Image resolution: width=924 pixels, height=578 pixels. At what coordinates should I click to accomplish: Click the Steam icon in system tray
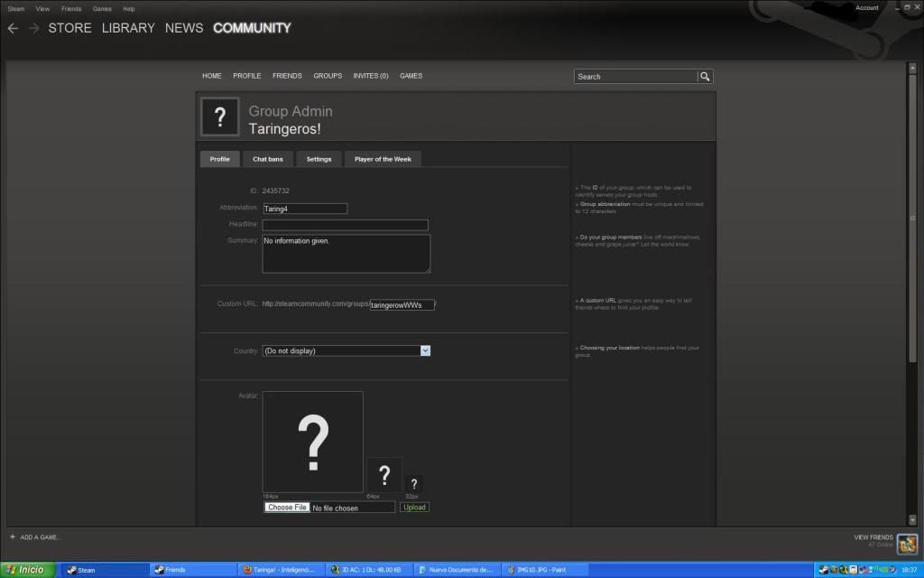click(823, 570)
